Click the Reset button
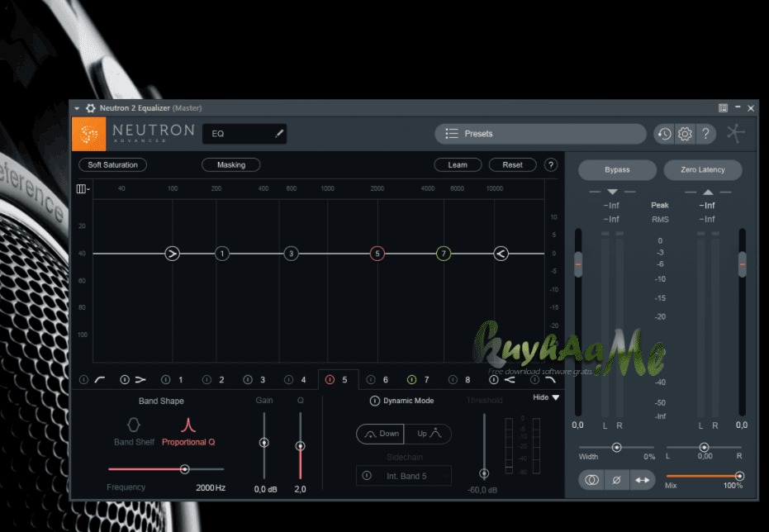 (x=512, y=164)
